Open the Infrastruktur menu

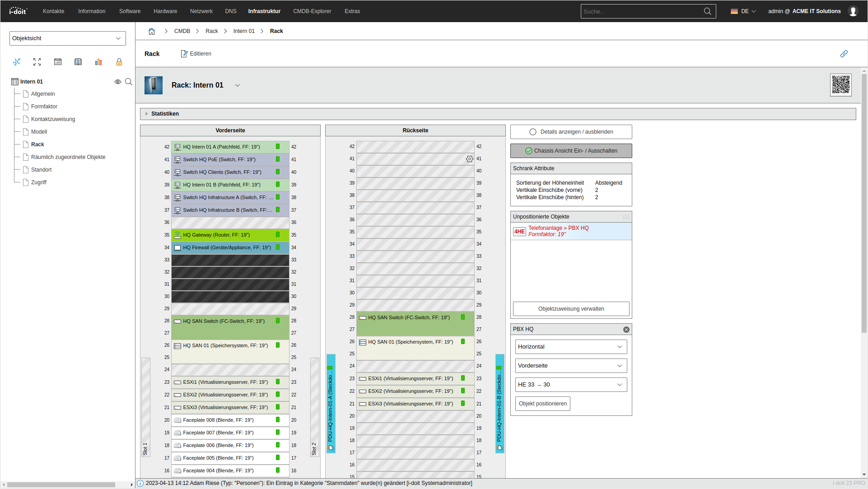(x=264, y=11)
